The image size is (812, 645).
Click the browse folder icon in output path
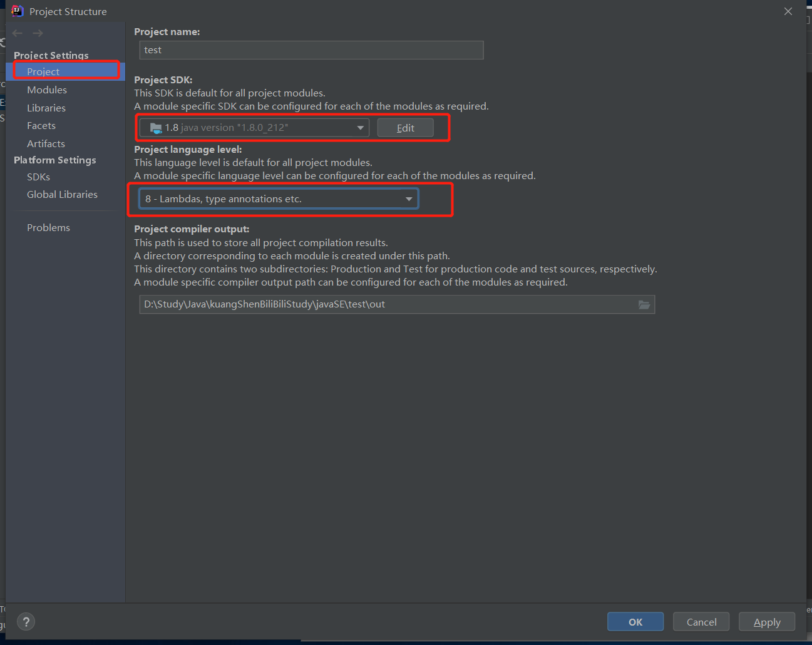pyautogui.click(x=644, y=304)
